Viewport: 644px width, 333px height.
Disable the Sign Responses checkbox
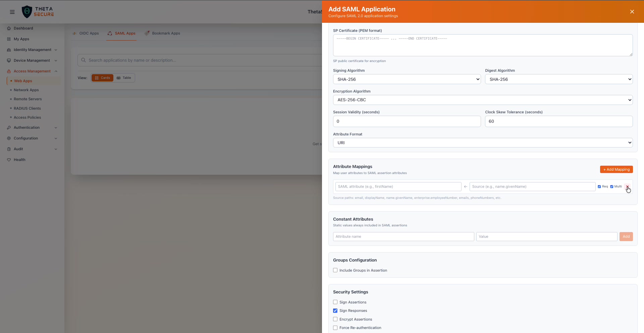click(x=335, y=311)
